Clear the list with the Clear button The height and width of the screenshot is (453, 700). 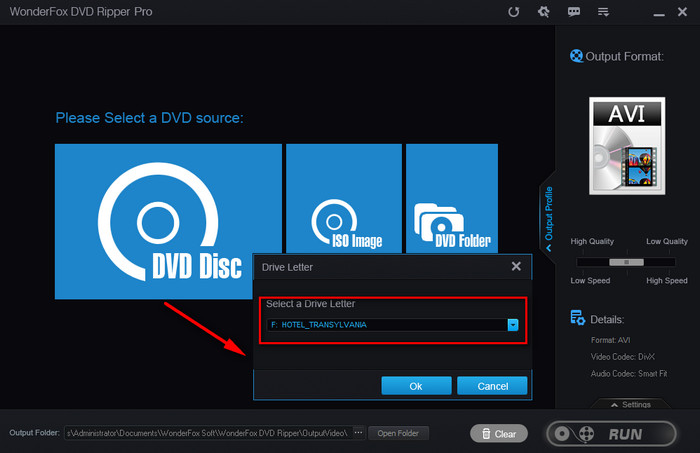point(499,433)
